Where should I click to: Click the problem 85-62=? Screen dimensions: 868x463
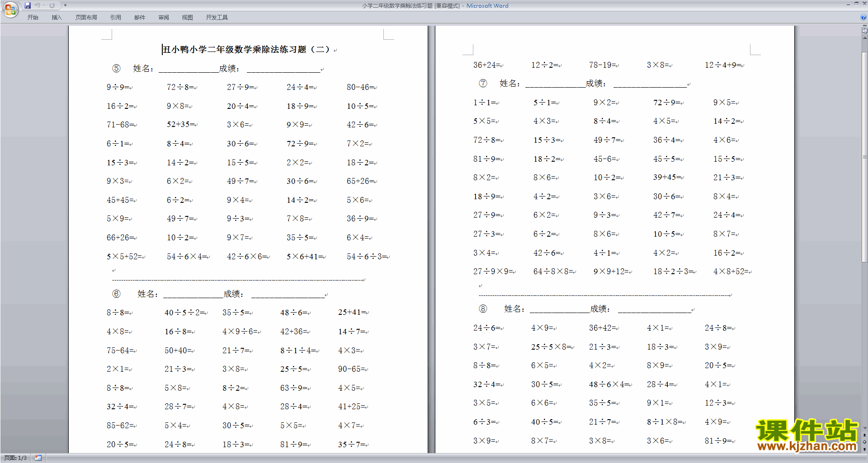point(121,426)
